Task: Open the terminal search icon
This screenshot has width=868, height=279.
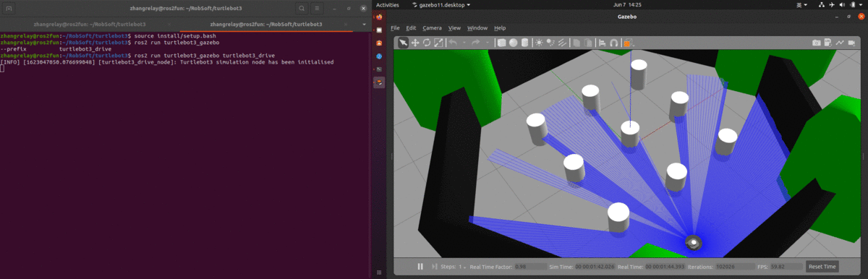Action: [x=302, y=8]
